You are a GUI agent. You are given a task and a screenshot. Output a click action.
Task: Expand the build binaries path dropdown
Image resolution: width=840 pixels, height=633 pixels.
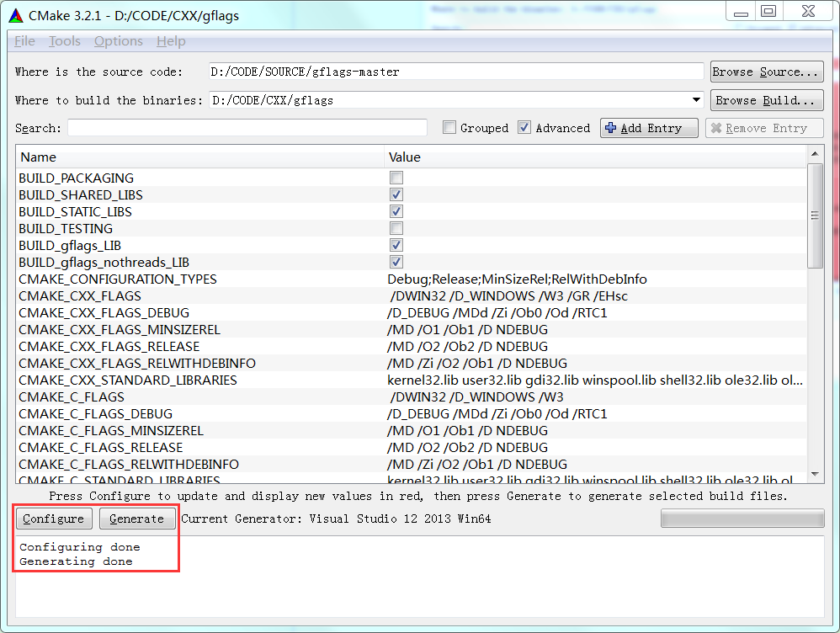click(696, 99)
